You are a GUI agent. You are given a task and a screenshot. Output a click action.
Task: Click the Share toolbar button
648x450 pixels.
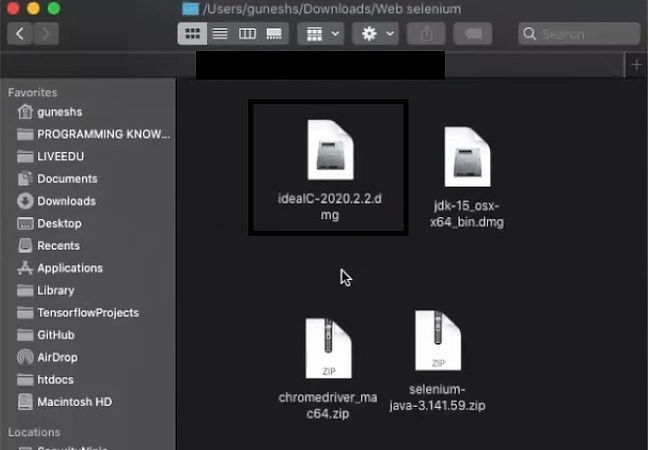pyautogui.click(x=426, y=33)
